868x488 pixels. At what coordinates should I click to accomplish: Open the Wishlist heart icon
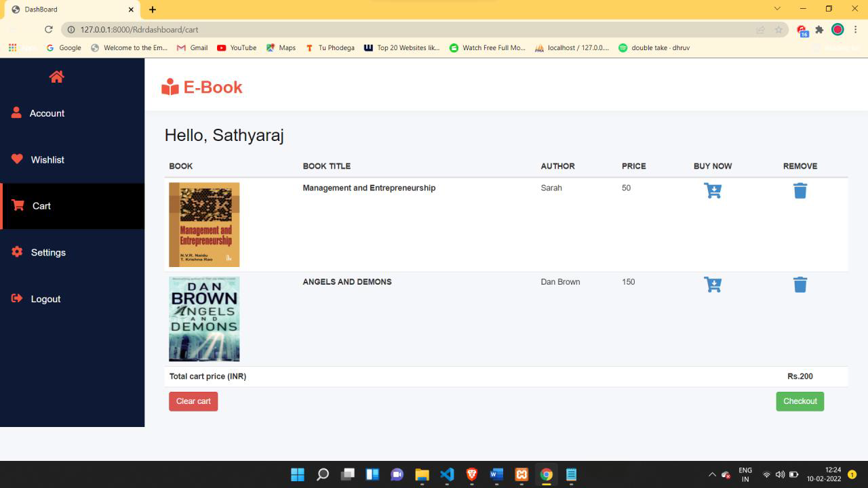pos(18,159)
